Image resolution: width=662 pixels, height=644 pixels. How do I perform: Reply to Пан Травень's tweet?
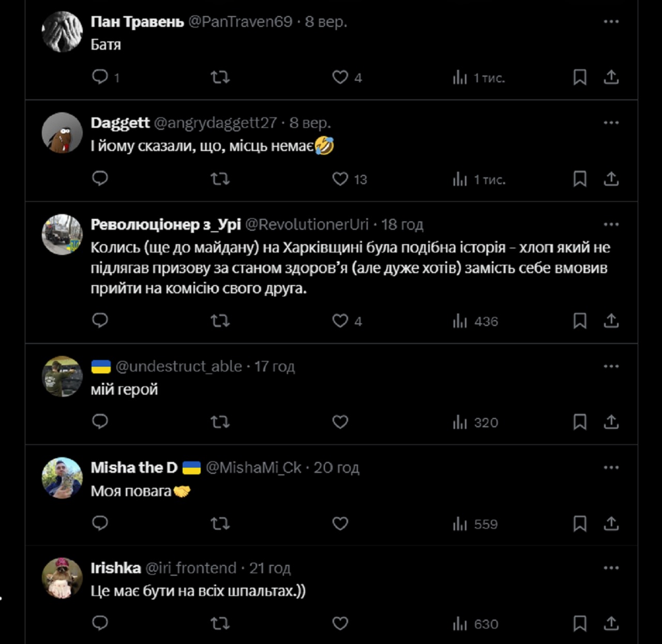coord(100,77)
